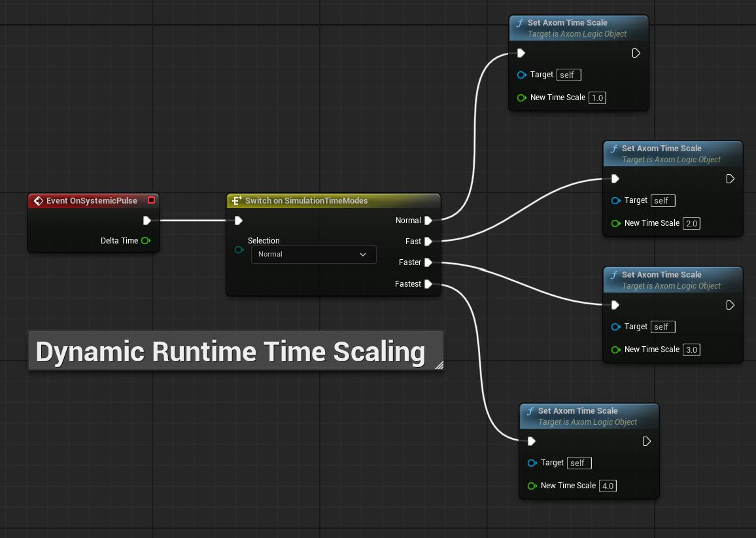
Task: Click the New Time Scale 2.0 field
Action: (x=691, y=223)
